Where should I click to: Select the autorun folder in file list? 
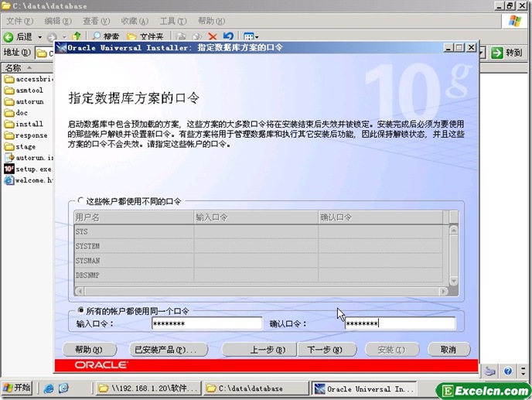(24, 101)
